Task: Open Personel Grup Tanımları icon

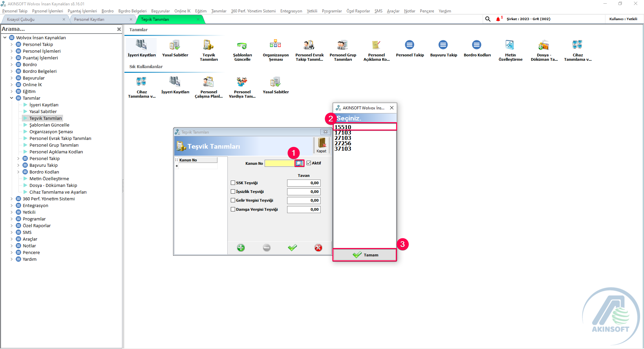Action: [x=342, y=50]
